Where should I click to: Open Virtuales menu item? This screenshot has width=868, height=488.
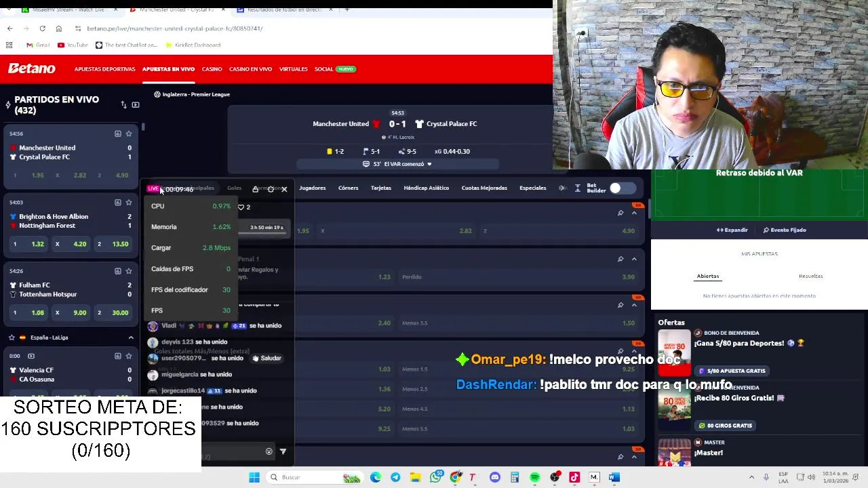point(294,69)
